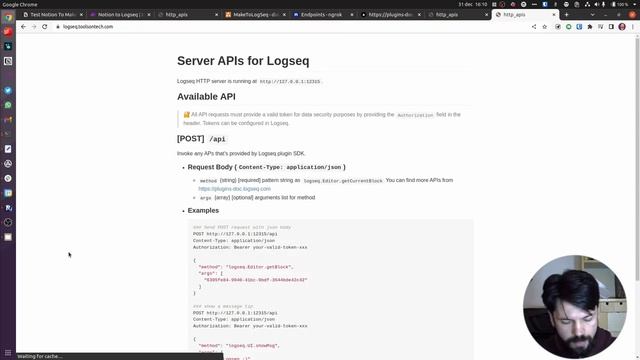Click the green circle extension icon

click(x=569, y=27)
